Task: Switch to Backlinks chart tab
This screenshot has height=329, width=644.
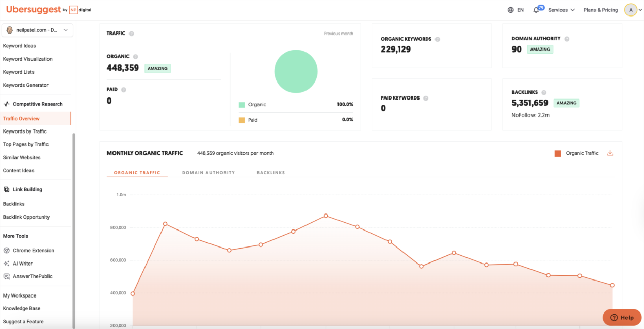Action: (271, 173)
